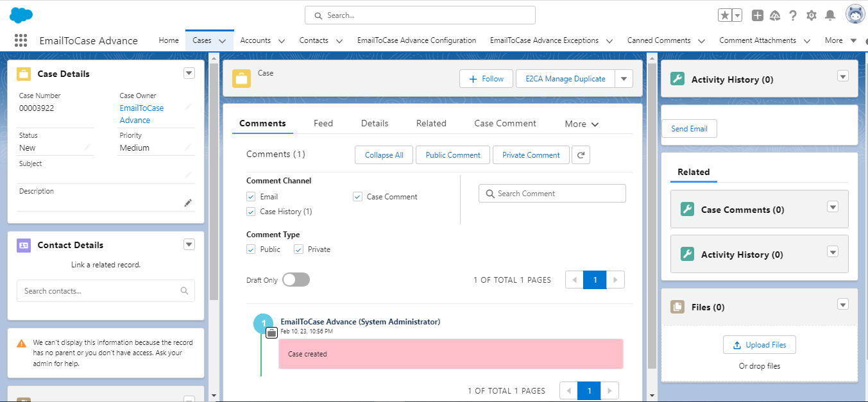Viewport: 868px width, 402px height.
Task: Click the Contact Details card icon
Action: [24, 245]
